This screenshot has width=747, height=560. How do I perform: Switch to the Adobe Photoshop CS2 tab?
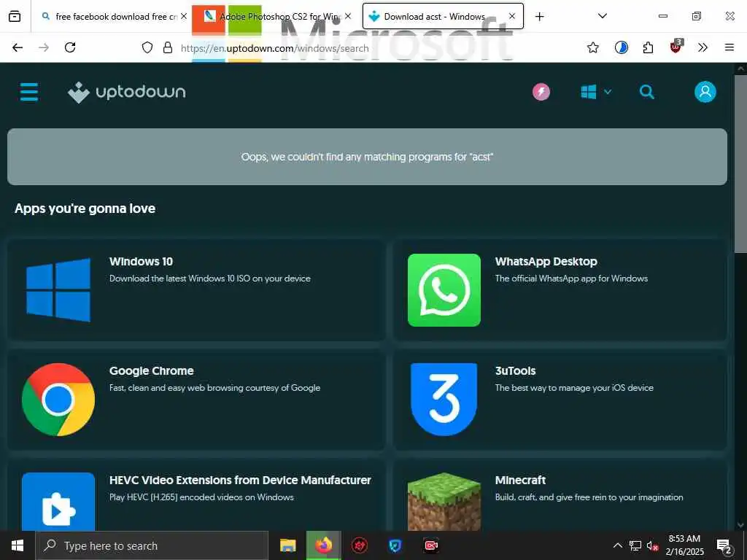pos(276,16)
